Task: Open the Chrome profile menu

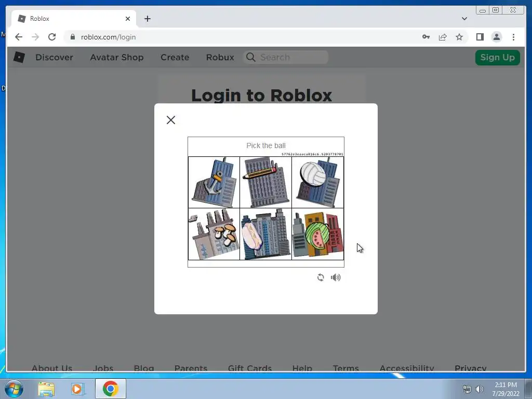Action: pos(496,37)
